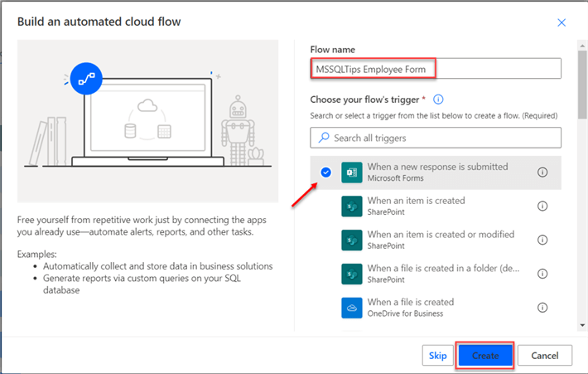Open info icon for 'item is created or modified'
This screenshot has width=588, height=374.
point(542,240)
